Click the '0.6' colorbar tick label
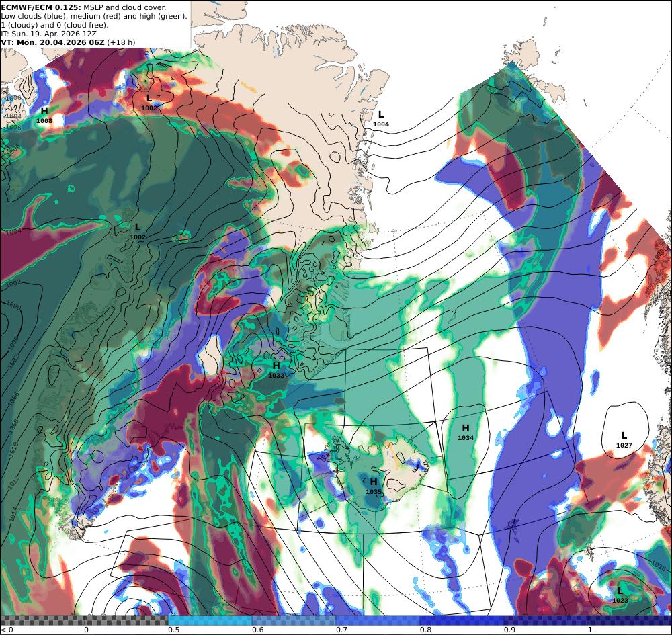 pyautogui.click(x=259, y=630)
